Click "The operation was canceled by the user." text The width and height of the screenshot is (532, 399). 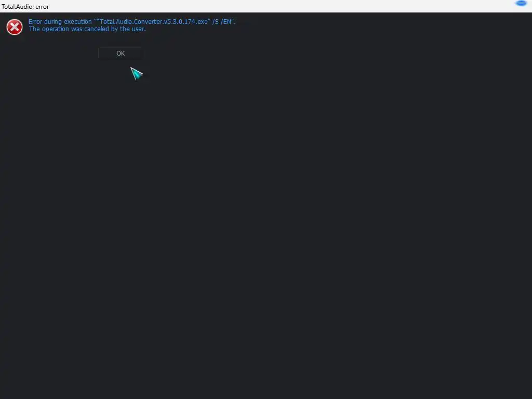point(87,29)
